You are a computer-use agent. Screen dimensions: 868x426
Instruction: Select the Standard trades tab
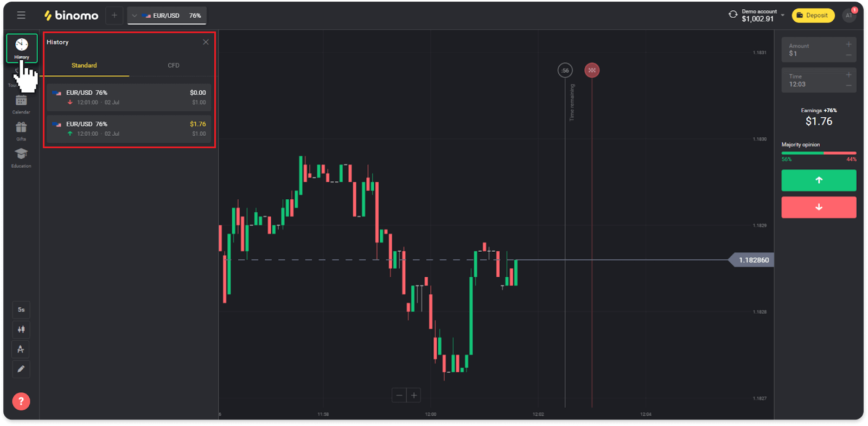(85, 65)
